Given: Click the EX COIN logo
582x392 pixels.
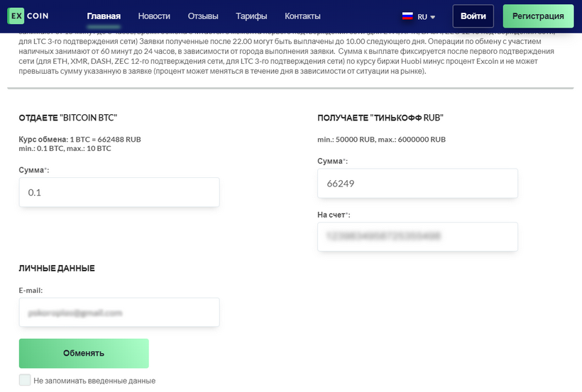Looking at the screenshot, I should point(28,16).
